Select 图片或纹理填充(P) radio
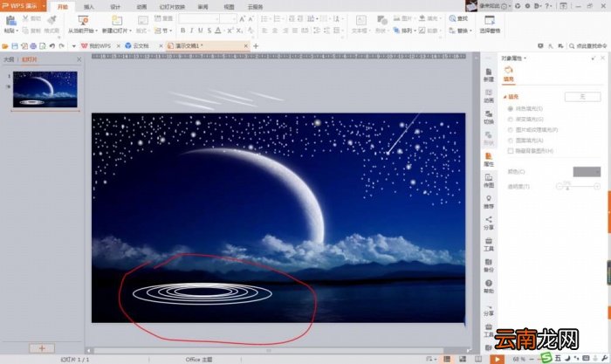Image resolution: width=611 pixels, height=364 pixels. (510, 130)
